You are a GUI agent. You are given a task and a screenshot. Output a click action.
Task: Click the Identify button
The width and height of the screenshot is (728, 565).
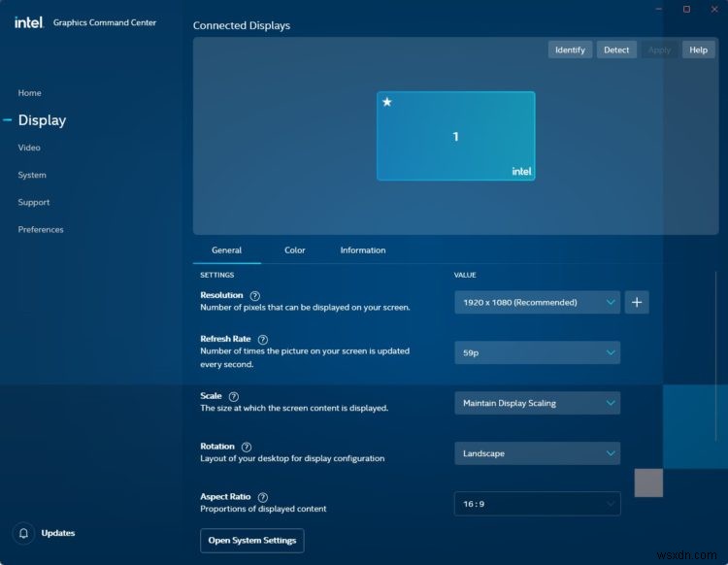tap(570, 50)
